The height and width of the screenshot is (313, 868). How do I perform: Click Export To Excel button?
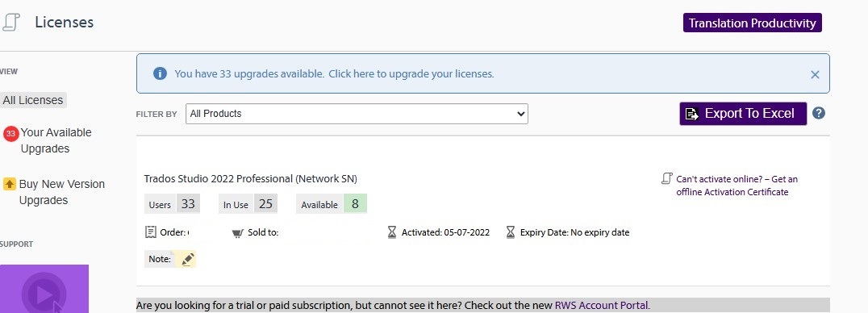(743, 114)
